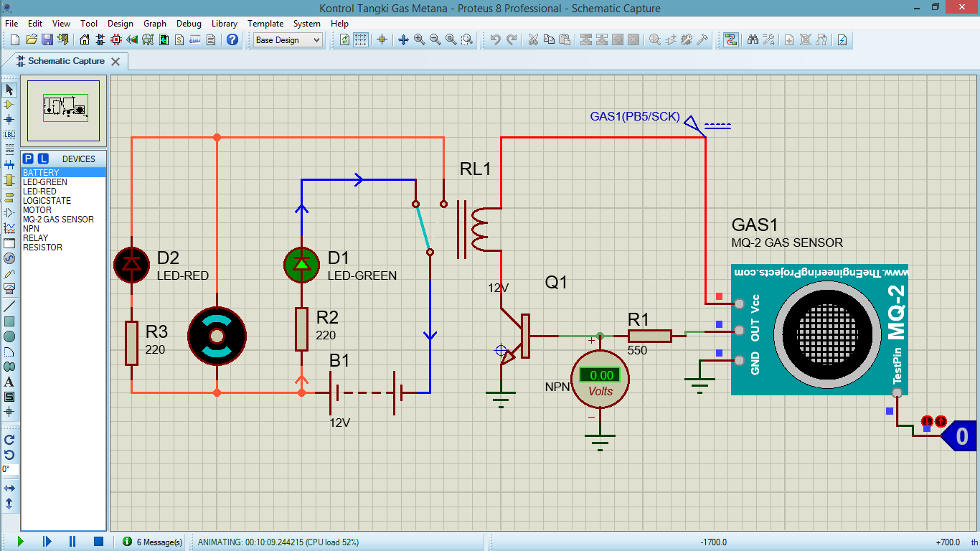
Task: Open the 6 Message(s) log
Action: [x=153, y=542]
